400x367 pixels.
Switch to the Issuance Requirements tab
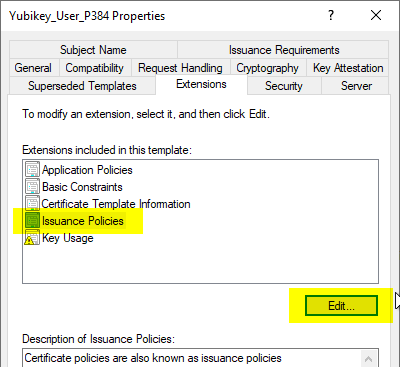tap(284, 50)
